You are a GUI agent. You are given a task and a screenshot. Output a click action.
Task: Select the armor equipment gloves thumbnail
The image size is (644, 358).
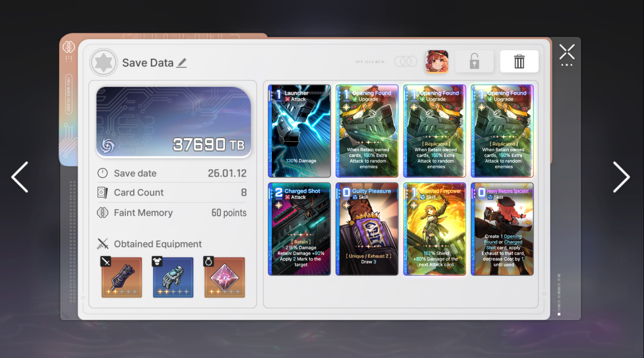173,277
